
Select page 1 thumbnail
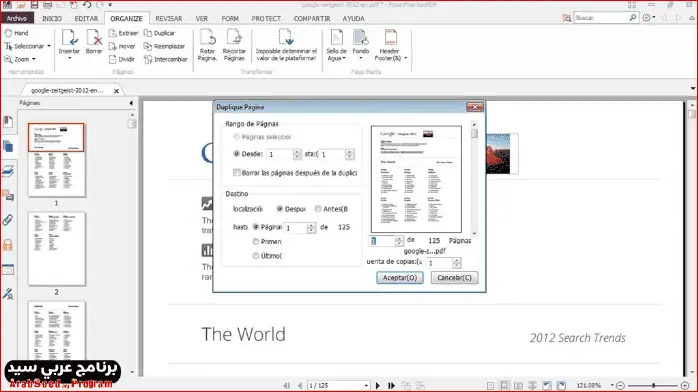click(56, 160)
